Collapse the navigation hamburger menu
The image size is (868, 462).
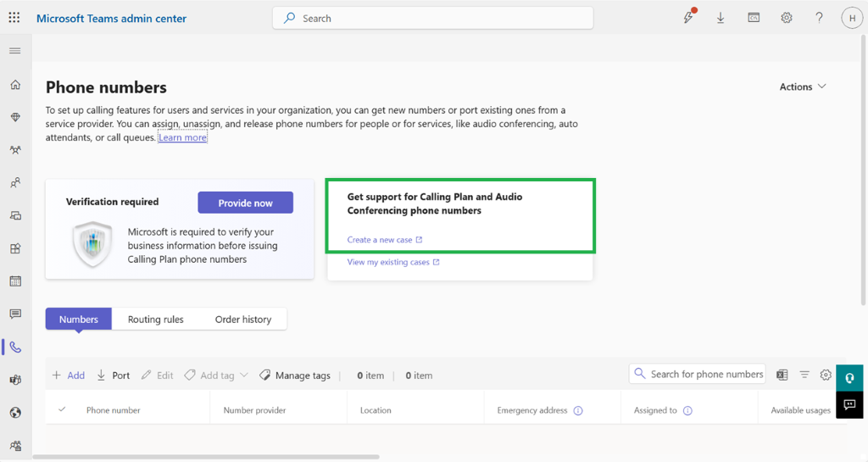(x=15, y=51)
